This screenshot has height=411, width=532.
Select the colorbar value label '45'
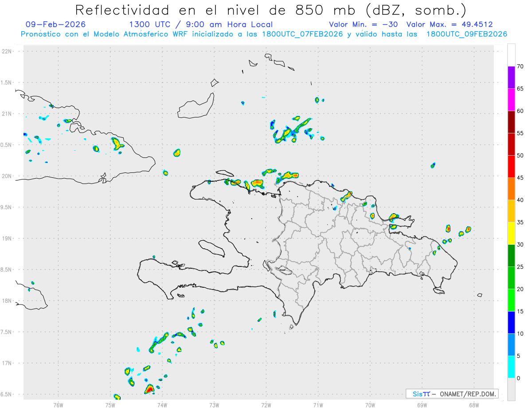point(520,178)
